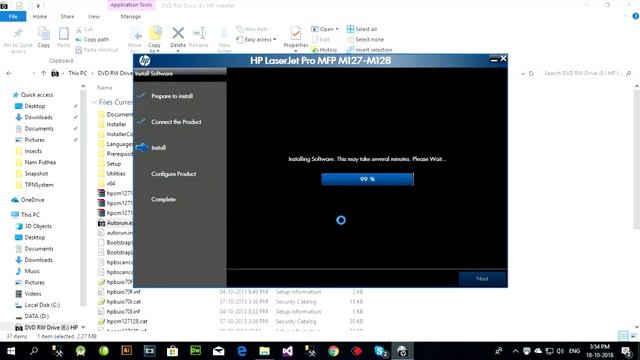Show hidden system tray icons
The height and width of the screenshot is (360, 640).
516,351
